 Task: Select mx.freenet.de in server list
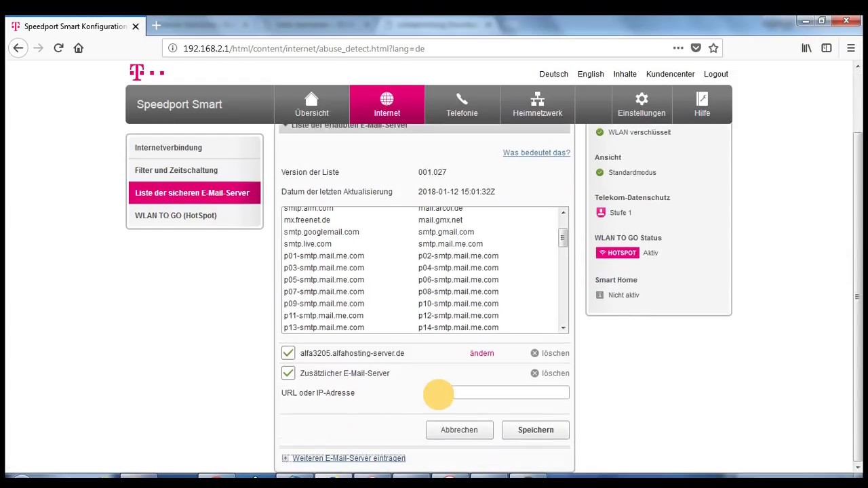(307, 220)
